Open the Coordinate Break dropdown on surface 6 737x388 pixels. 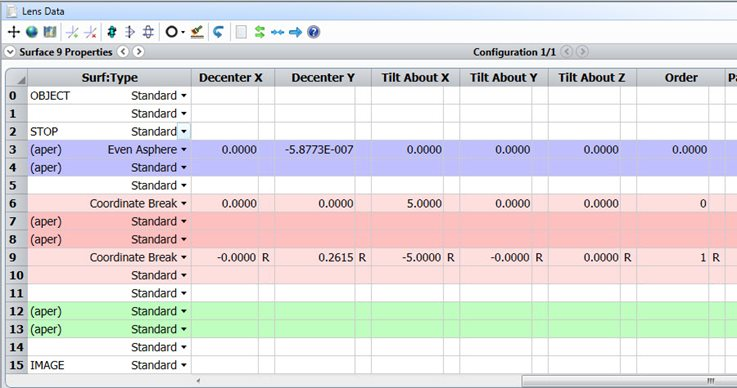click(184, 204)
